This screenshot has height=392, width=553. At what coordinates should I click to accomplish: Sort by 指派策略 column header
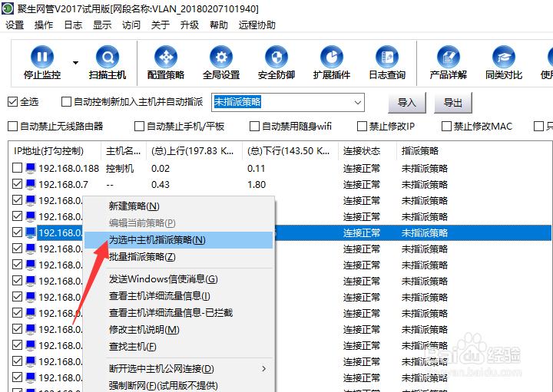click(x=419, y=151)
